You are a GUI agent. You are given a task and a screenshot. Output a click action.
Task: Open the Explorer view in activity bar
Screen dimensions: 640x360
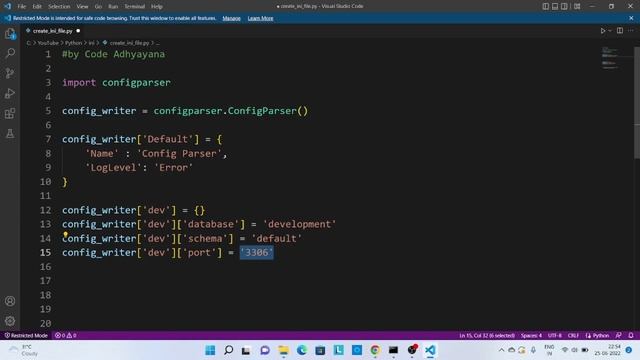10,34
